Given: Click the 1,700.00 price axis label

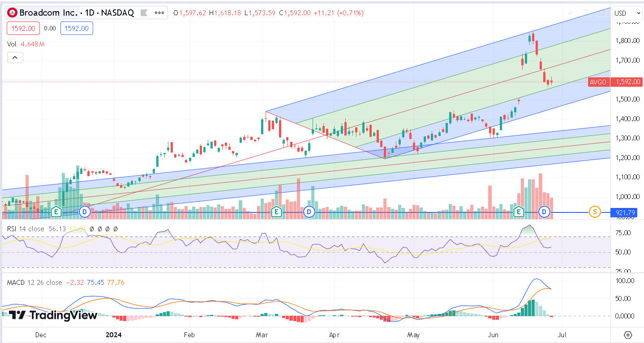Looking at the screenshot, I should [627, 60].
